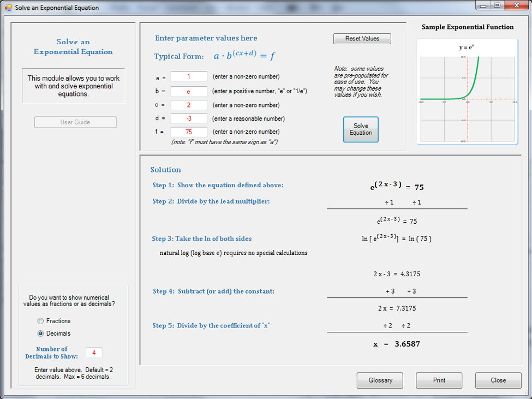The width and height of the screenshot is (532, 399).
Task: Click the Reset Values button
Action: pos(362,39)
